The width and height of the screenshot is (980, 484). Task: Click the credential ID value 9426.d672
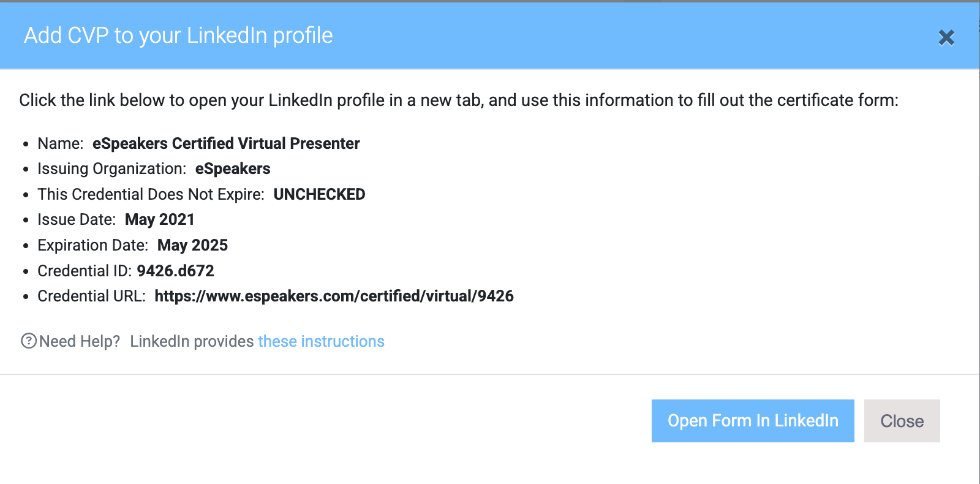pyautogui.click(x=176, y=271)
